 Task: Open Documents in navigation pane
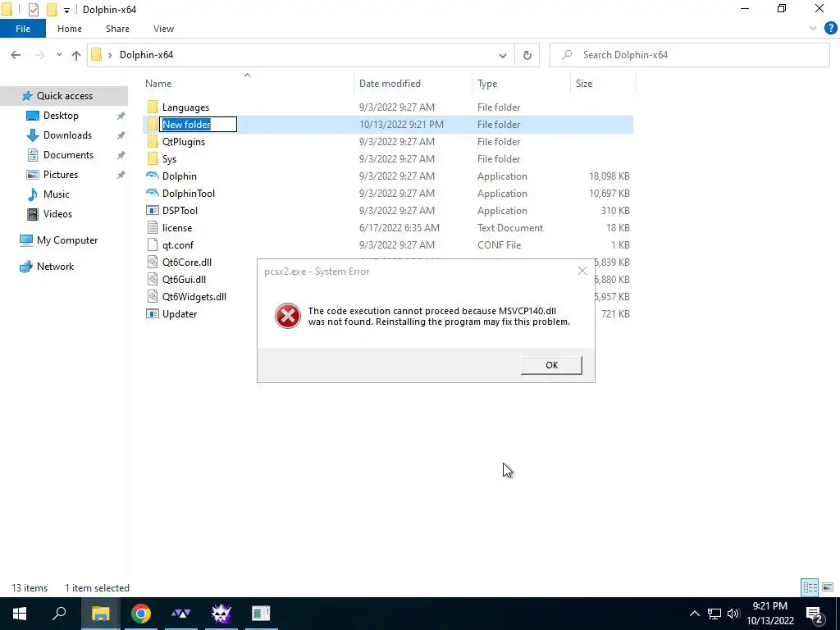click(68, 155)
